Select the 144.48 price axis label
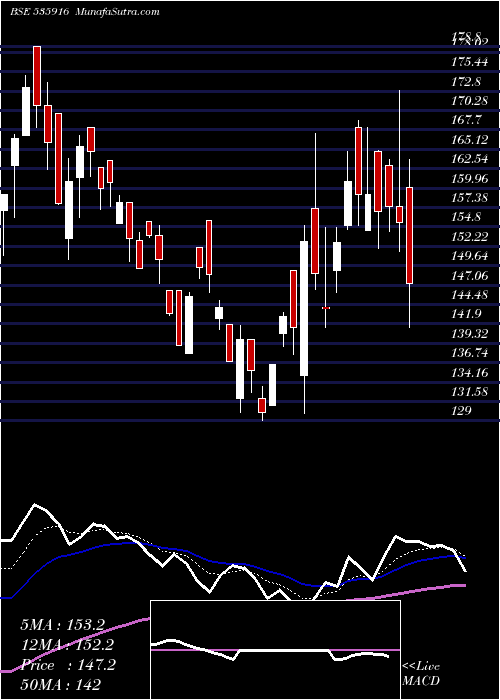This screenshot has height=700, width=500. [x=469, y=295]
